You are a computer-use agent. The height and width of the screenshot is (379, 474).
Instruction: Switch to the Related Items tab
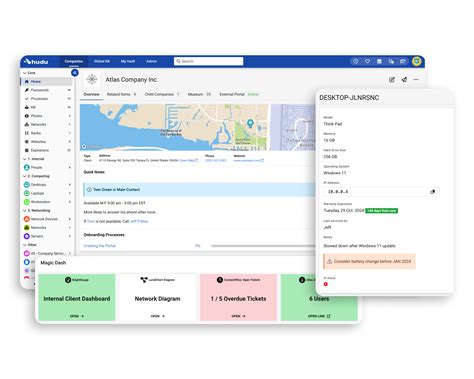point(121,94)
